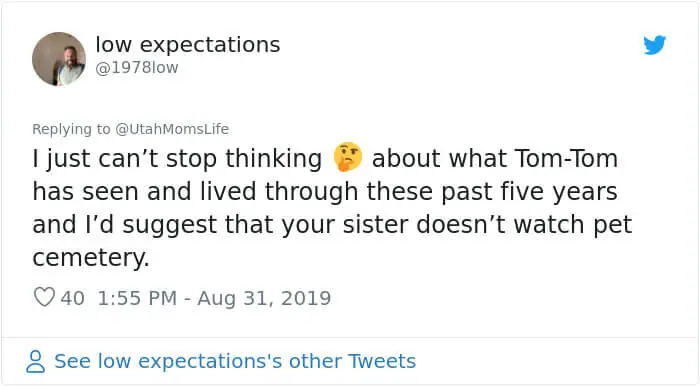Click the word "suggest" in tweet
Screen dimensions: 700x386
point(170,225)
